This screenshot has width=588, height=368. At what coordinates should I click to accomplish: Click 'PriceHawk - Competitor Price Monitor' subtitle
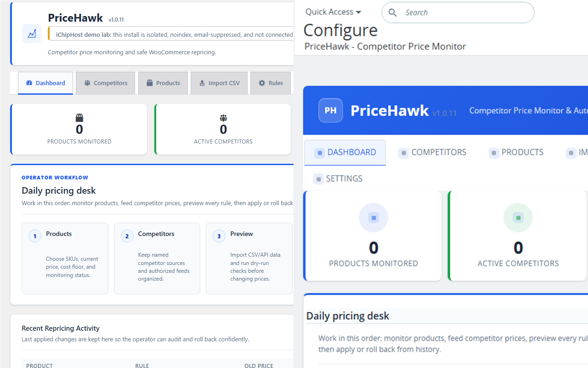(385, 46)
